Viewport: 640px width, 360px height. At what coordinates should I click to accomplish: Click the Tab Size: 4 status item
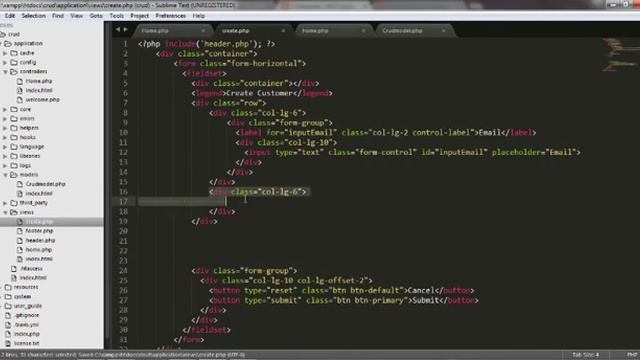click(x=585, y=355)
